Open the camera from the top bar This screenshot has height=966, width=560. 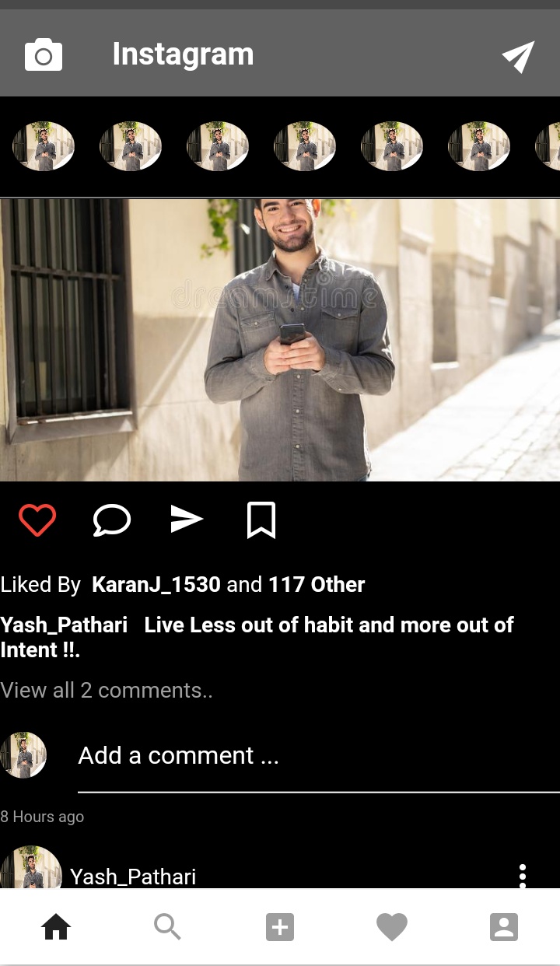(x=44, y=55)
